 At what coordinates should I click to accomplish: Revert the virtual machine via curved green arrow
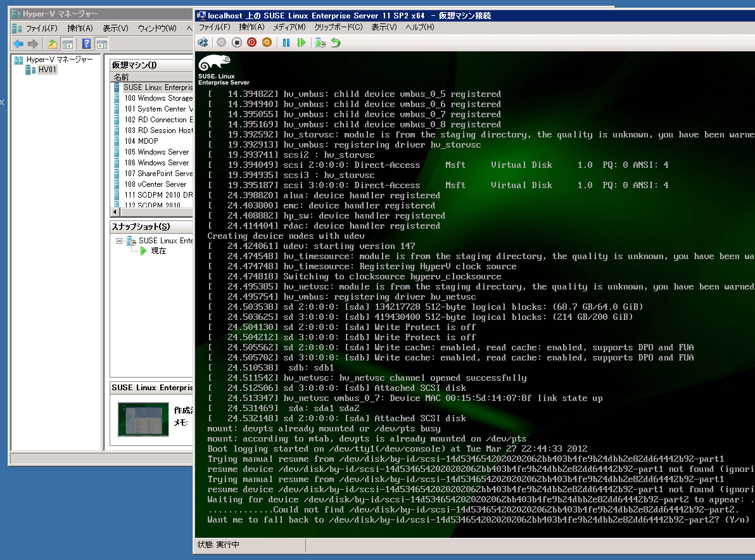point(334,42)
